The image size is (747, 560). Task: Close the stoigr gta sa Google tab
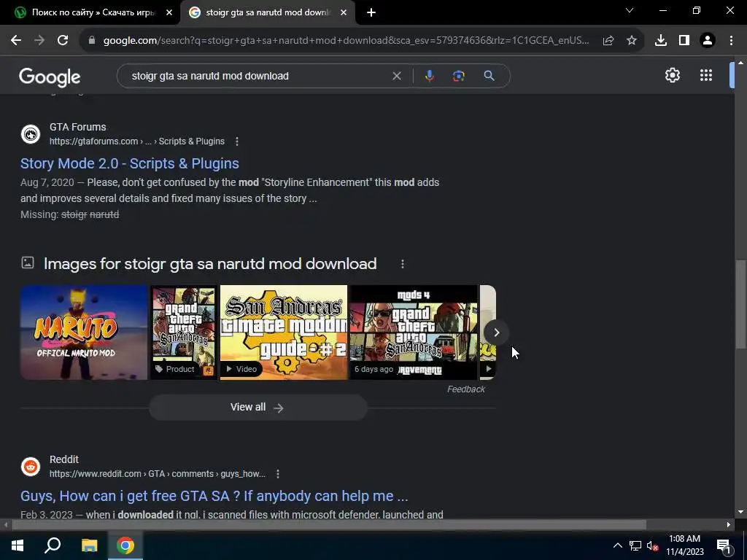[344, 12]
